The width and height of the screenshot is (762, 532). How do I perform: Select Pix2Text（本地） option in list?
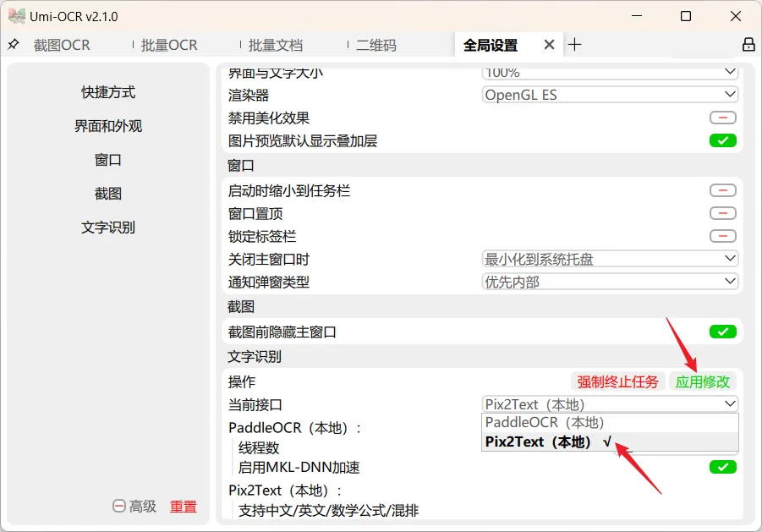pos(610,442)
